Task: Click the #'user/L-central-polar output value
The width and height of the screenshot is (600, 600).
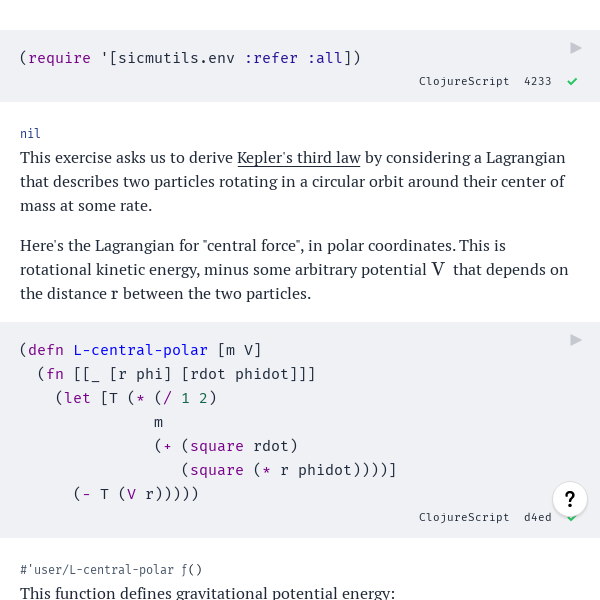Action: click(97, 570)
